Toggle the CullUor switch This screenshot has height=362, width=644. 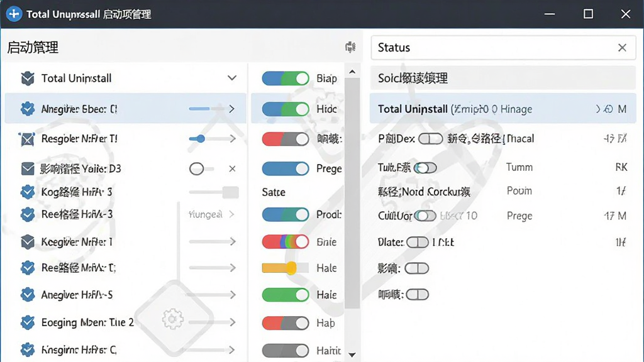[x=425, y=216]
